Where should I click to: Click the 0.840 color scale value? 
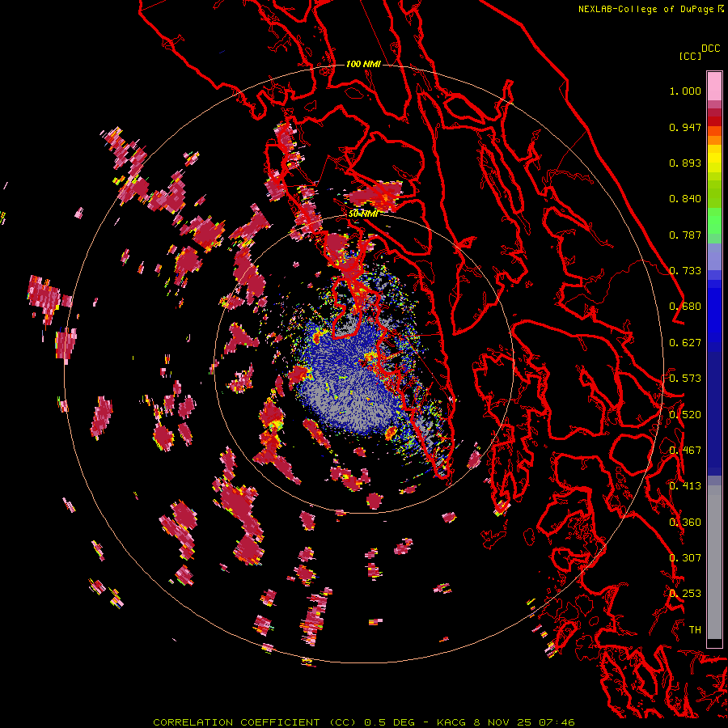685,199
